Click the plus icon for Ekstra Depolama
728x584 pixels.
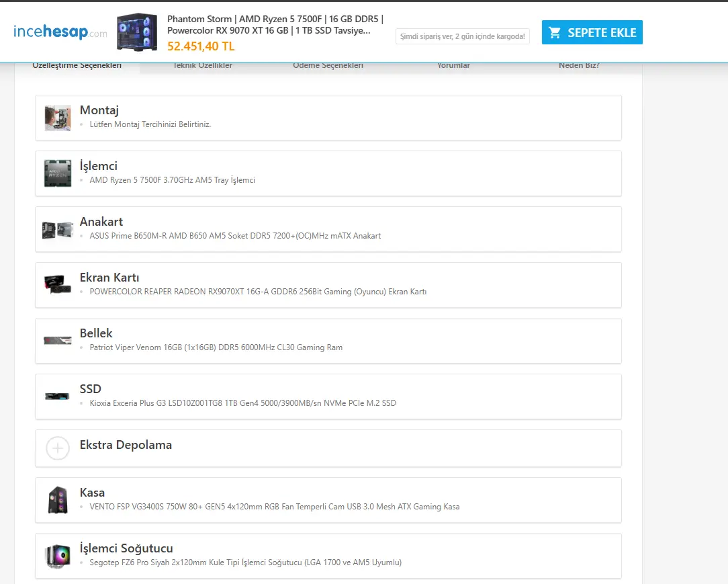click(58, 448)
